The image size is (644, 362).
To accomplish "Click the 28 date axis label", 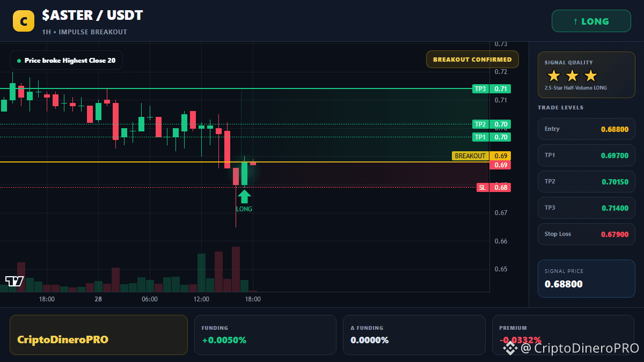I will pos(98,299).
